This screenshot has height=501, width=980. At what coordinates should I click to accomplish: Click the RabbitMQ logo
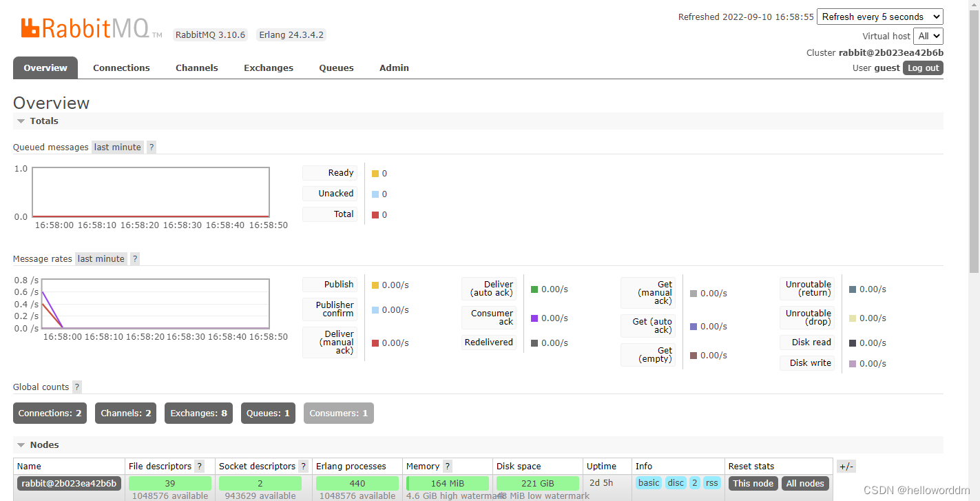coord(91,28)
